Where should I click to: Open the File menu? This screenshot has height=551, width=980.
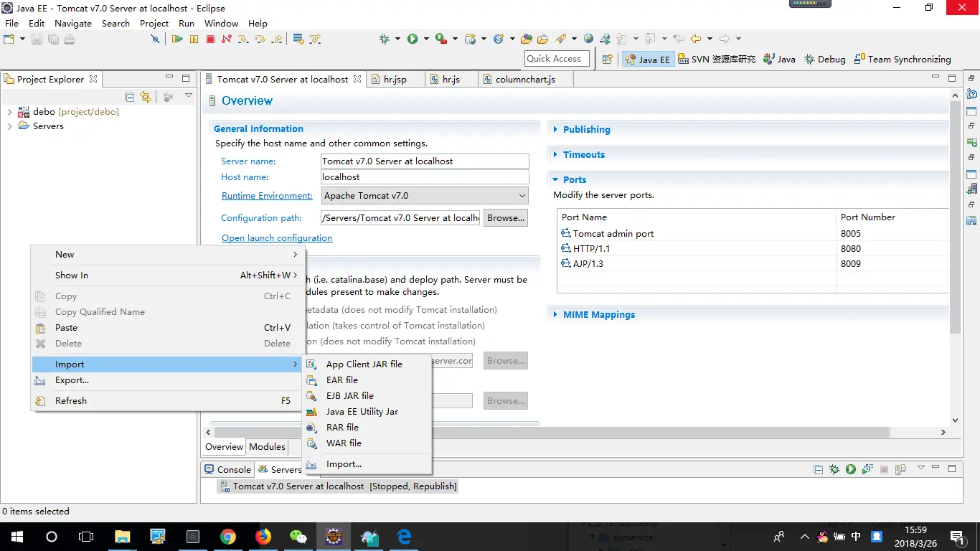coord(11,23)
